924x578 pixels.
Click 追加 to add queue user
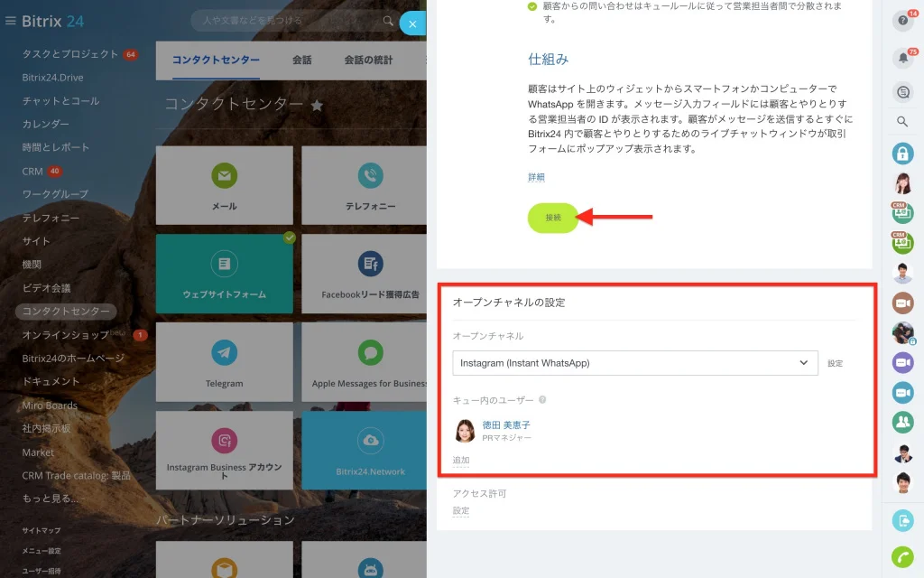click(x=461, y=460)
